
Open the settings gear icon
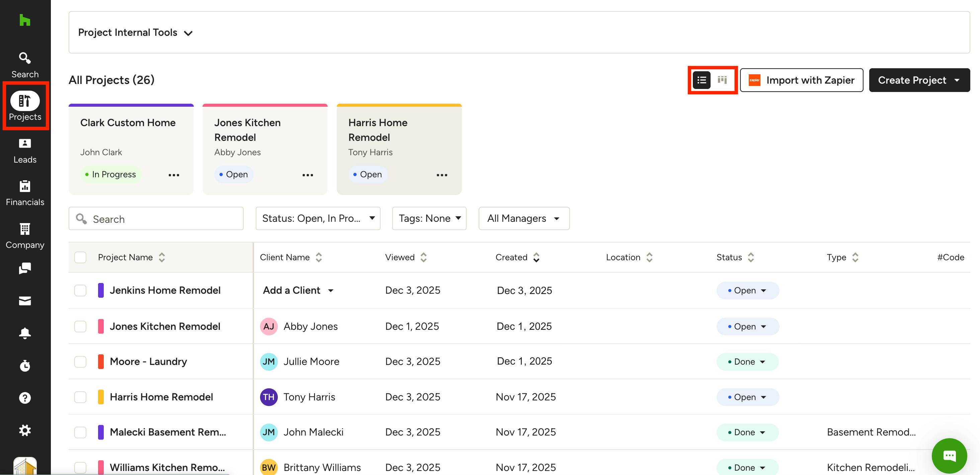(x=25, y=430)
